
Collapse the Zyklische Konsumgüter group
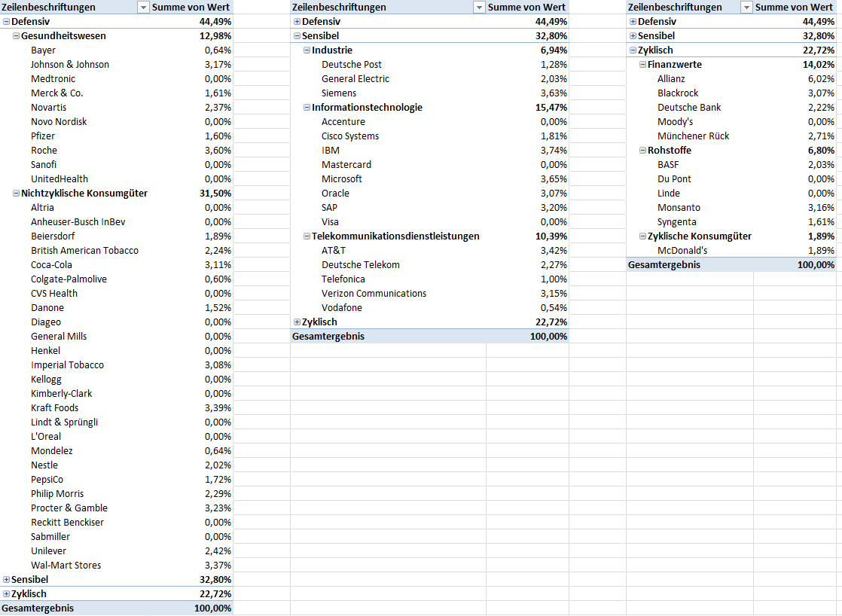[x=642, y=236]
